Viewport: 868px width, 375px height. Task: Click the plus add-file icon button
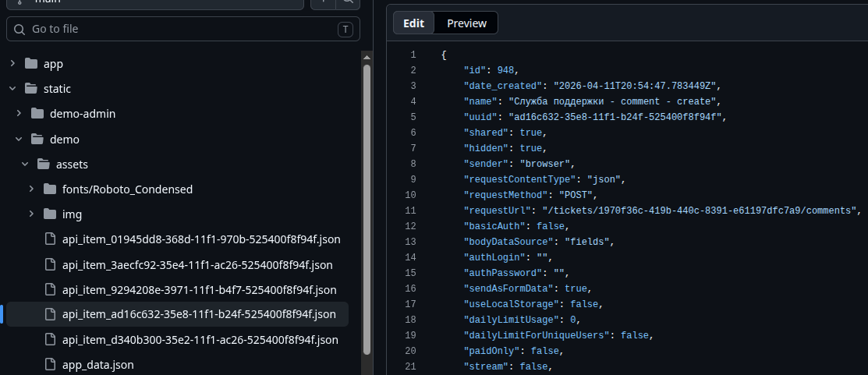tap(324, 2)
